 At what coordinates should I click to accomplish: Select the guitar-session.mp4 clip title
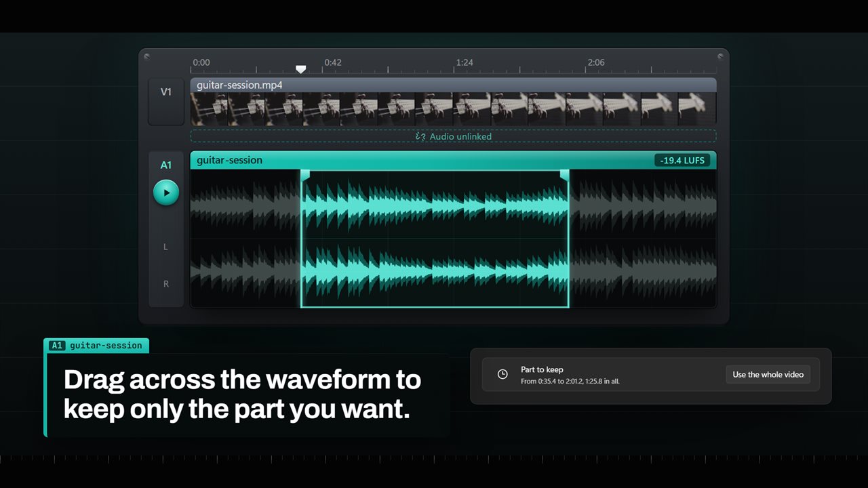[x=239, y=85]
